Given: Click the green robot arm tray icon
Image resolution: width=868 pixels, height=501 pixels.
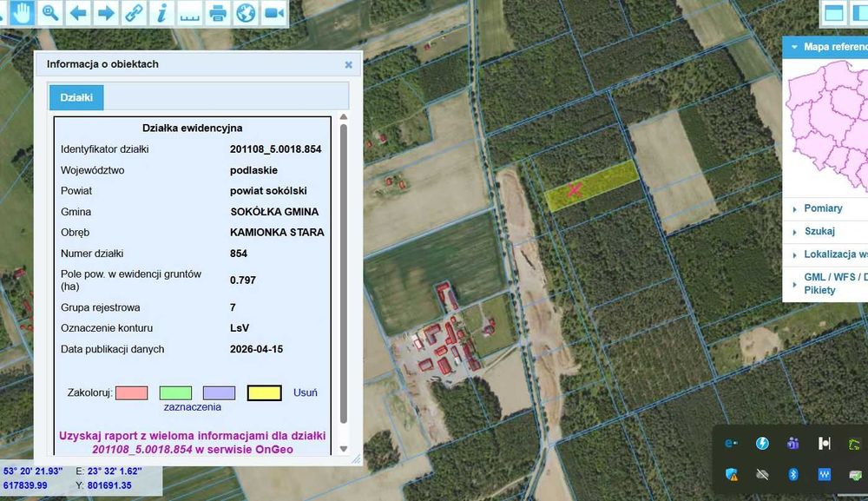Looking at the screenshot, I should pos(855,444).
